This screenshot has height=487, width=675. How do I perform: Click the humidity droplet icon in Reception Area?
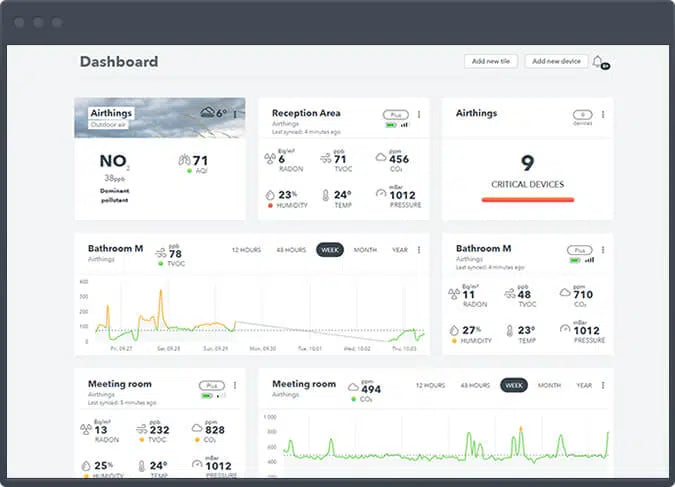pos(269,195)
